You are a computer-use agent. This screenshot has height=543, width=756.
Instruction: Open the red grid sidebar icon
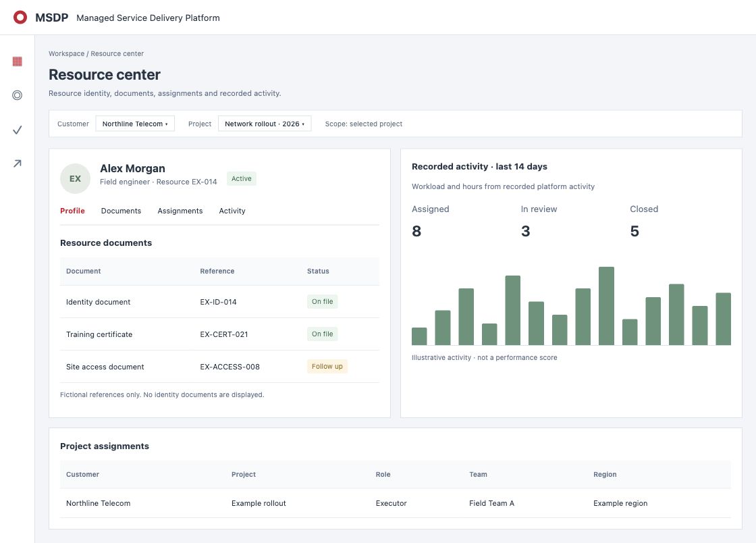coord(18,61)
